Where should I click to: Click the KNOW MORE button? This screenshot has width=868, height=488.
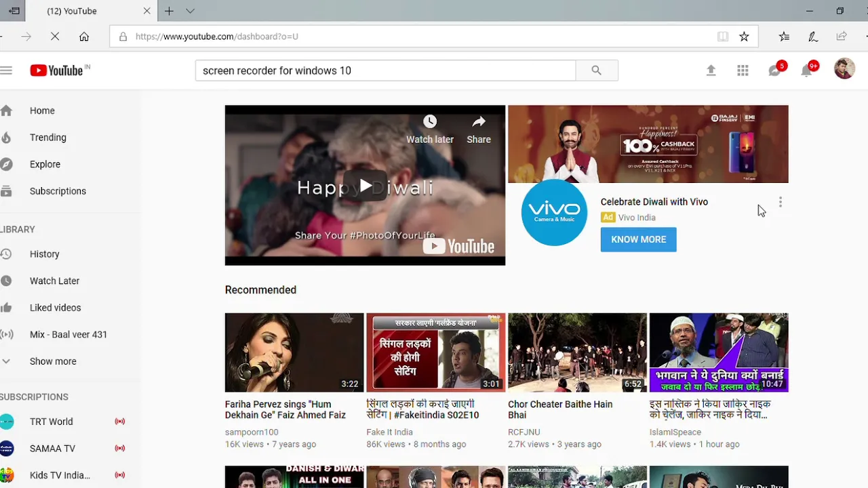click(x=638, y=239)
